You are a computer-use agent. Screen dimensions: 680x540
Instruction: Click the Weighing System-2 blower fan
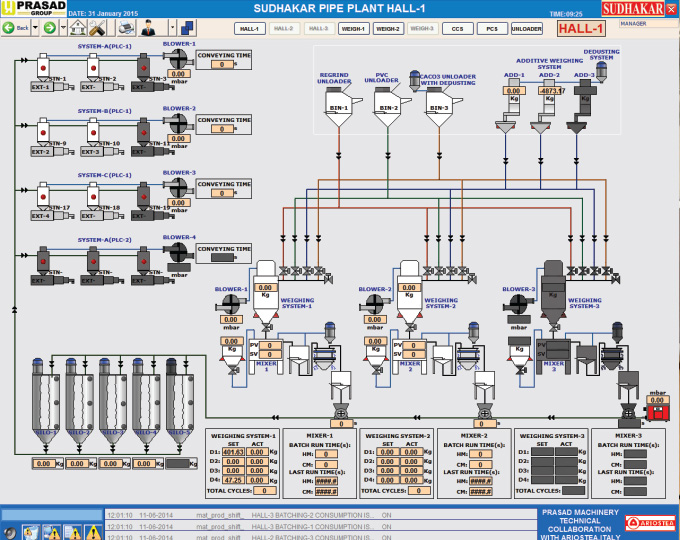374,304
